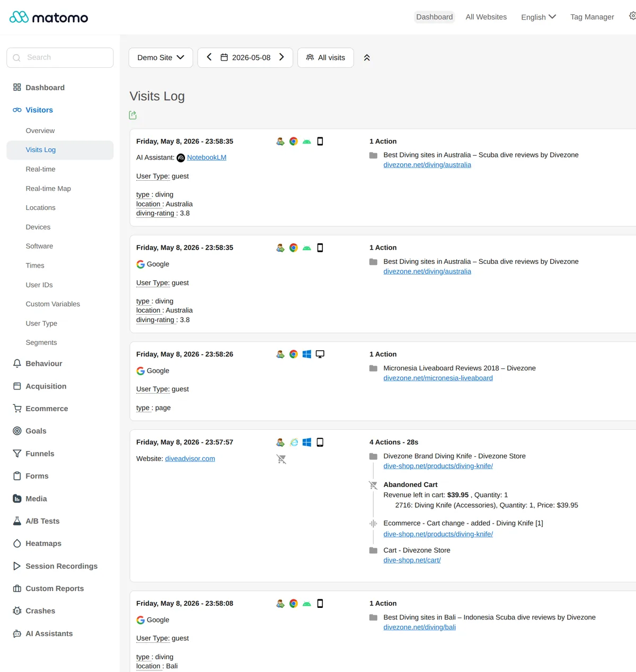Open Dashboard in the top navigation
The width and height of the screenshot is (636, 672).
coord(435,17)
